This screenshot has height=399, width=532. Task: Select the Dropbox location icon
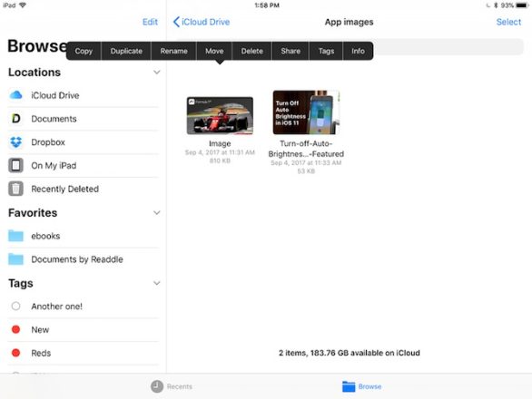[x=16, y=142]
